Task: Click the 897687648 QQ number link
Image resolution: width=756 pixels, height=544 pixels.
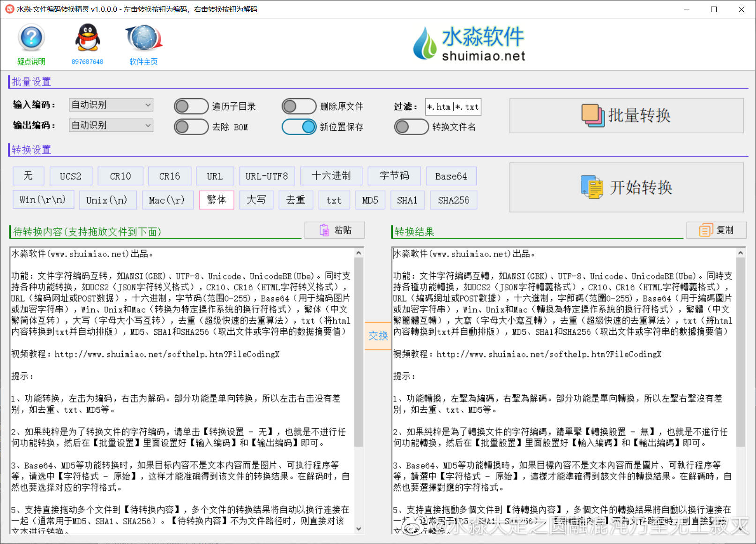Action: [88, 61]
